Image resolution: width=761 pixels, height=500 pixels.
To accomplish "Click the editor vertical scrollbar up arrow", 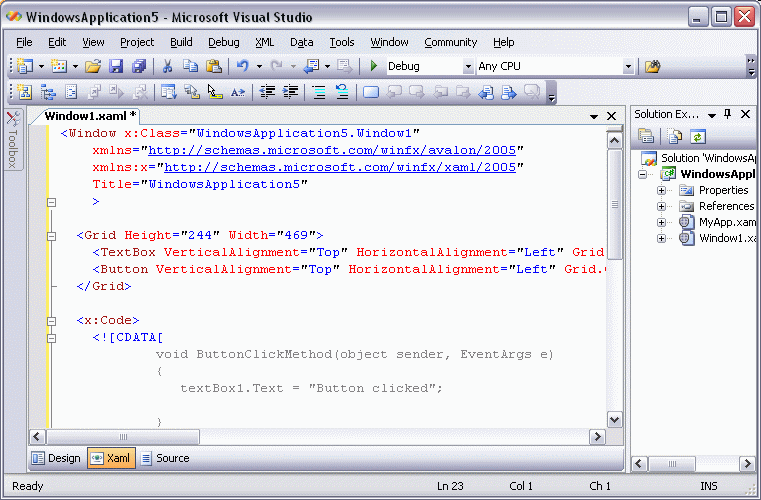I will pos(614,141).
